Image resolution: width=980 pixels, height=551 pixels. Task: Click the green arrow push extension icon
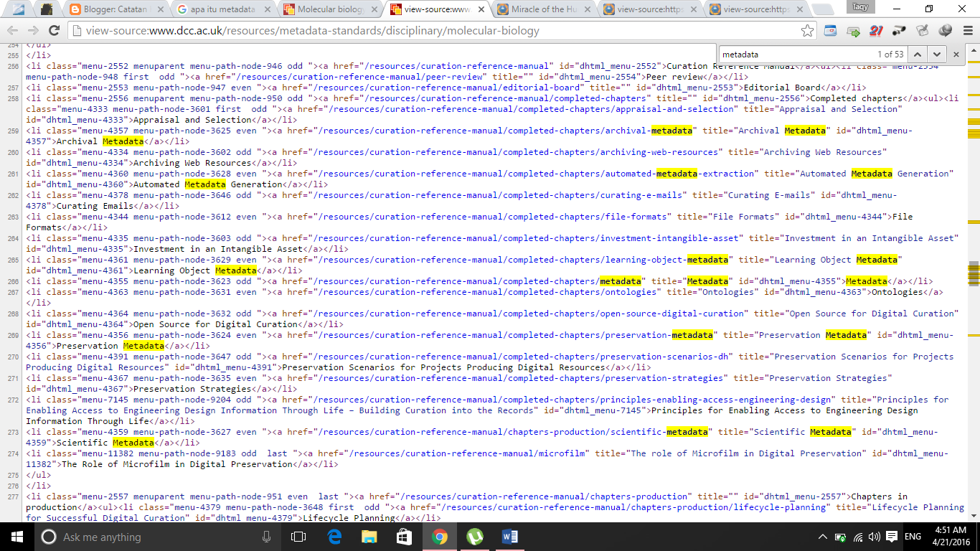click(853, 32)
